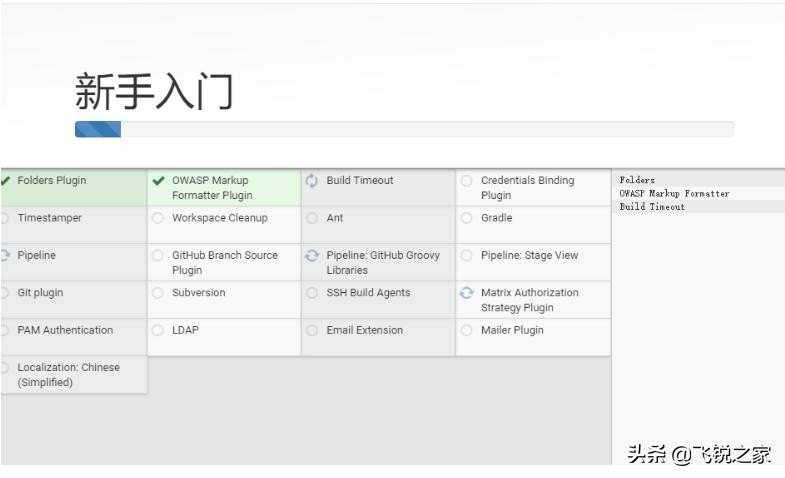Click the sync icon next to Pipeline: GitHub Groovy Libraries

pos(312,256)
